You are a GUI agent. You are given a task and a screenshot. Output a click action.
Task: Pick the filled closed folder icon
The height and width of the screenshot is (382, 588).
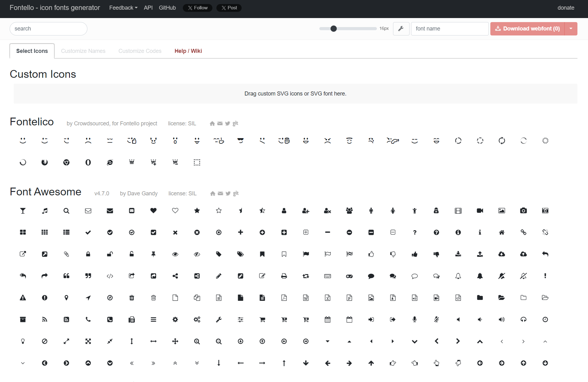pos(480,298)
